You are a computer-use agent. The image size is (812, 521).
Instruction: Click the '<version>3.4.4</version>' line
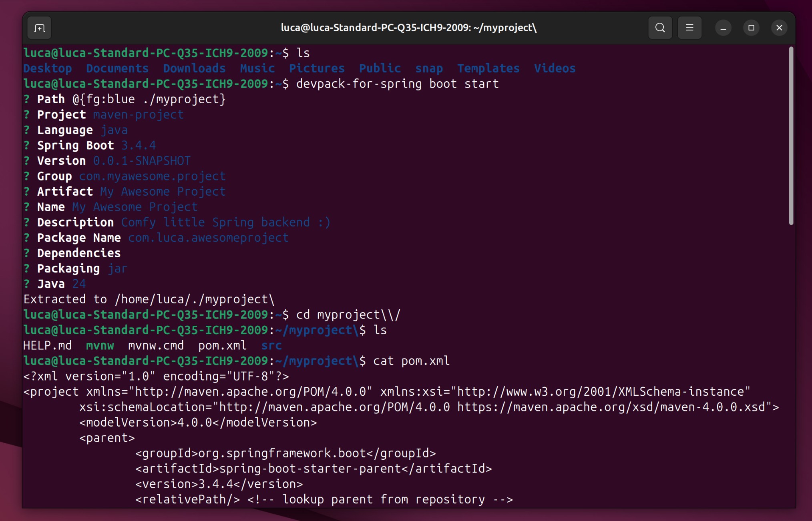click(x=219, y=484)
